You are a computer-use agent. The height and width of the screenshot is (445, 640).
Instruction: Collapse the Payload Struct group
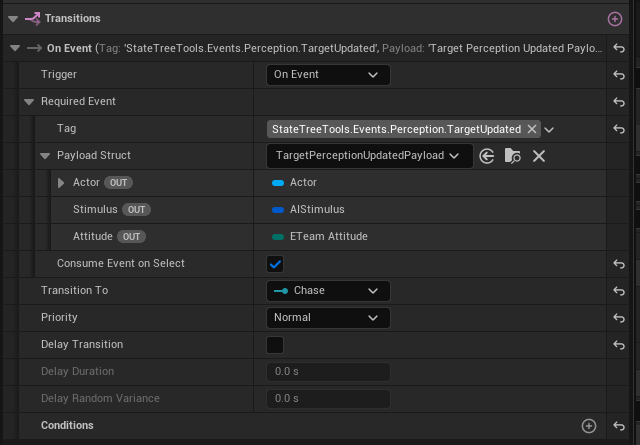(45, 156)
